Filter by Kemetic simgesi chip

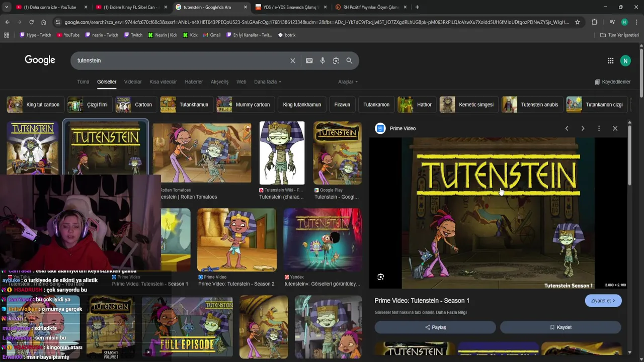click(x=468, y=105)
